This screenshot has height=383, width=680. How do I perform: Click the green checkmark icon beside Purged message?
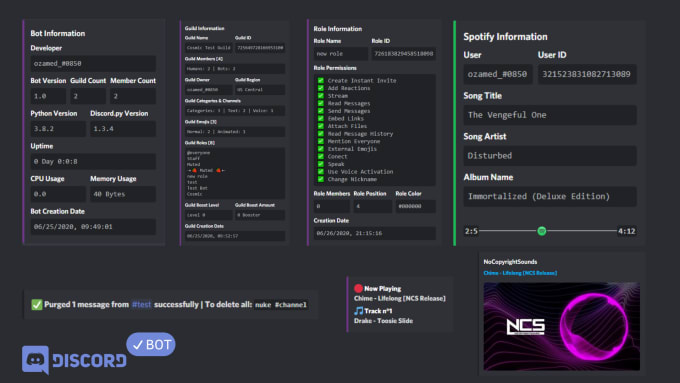tap(37, 304)
